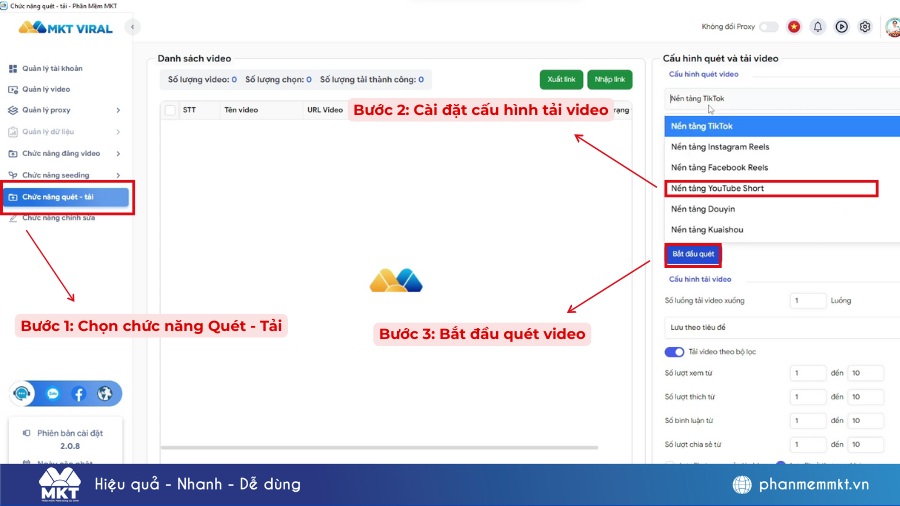Open Quản lý tài khoản sidebar icon
The width and height of the screenshot is (900, 506).
point(13,69)
